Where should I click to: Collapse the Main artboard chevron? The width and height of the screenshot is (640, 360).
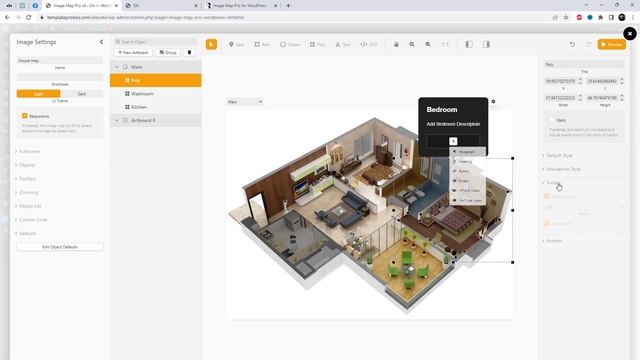(x=117, y=67)
